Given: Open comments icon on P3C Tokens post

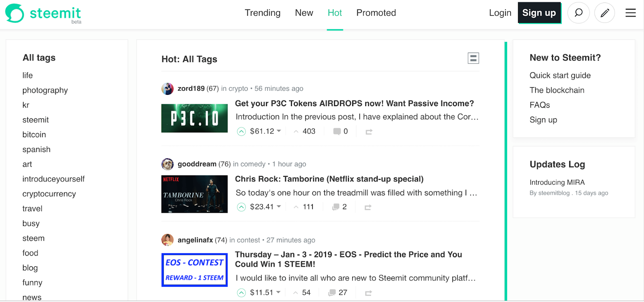Looking at the screenshot, I should point(337,131).
